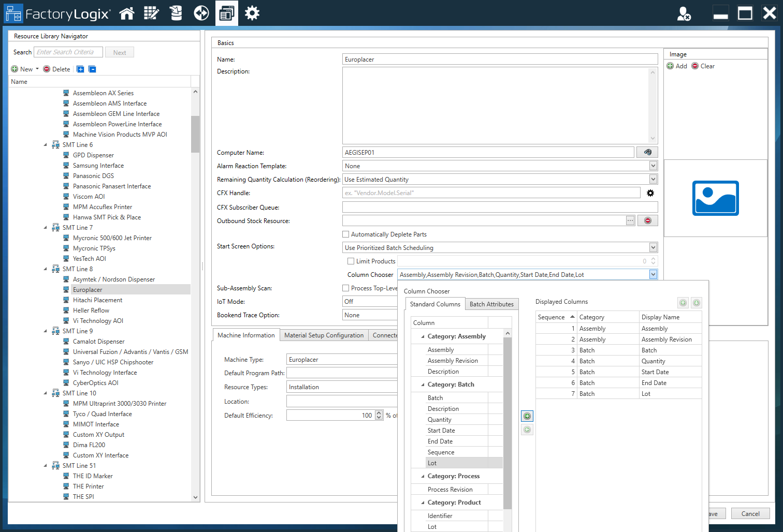Click the Resource Library toolbar icon
Image resolution: width=783 pixels, height=532 pixels.
click(x=226, y=13)
